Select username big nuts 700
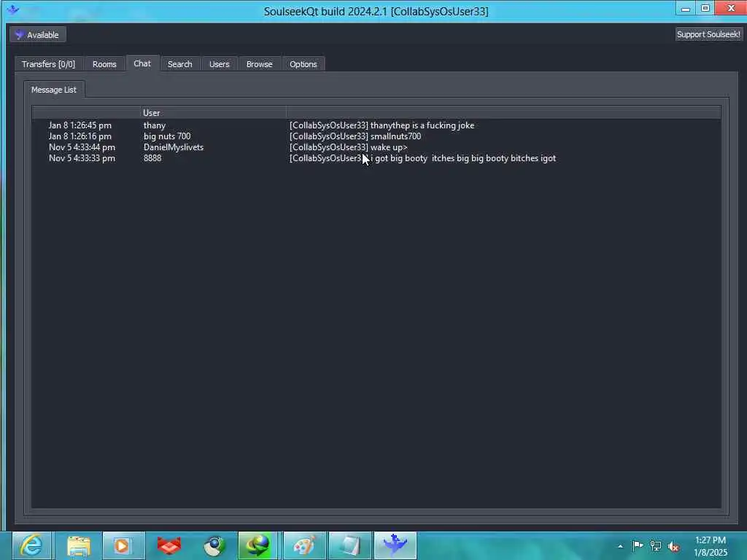This screenshot has width=747, height=560. point(167,136)
